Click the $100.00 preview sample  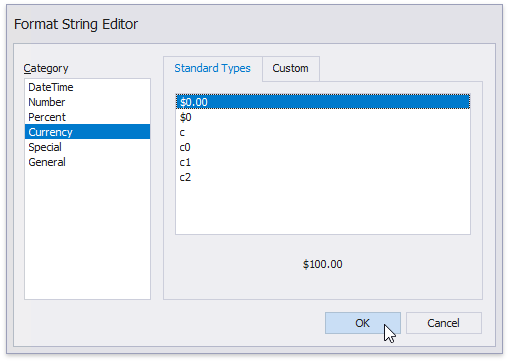coord(322,264)
